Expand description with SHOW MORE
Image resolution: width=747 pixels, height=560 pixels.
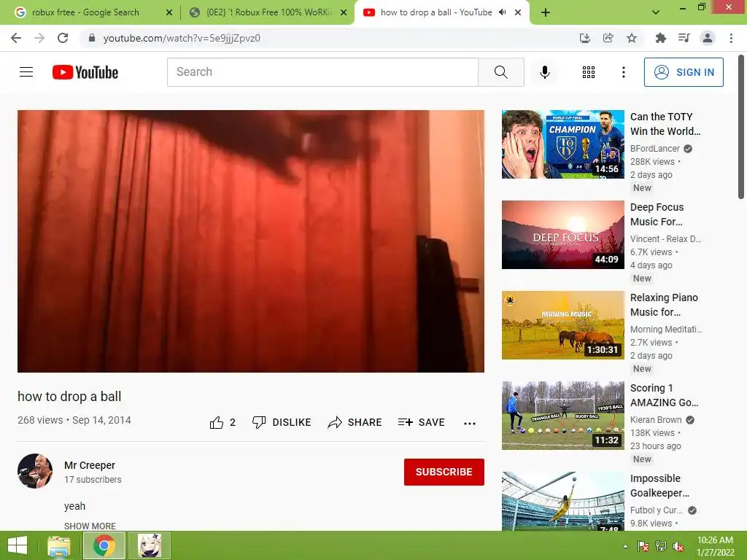click(x=90, y=526)
